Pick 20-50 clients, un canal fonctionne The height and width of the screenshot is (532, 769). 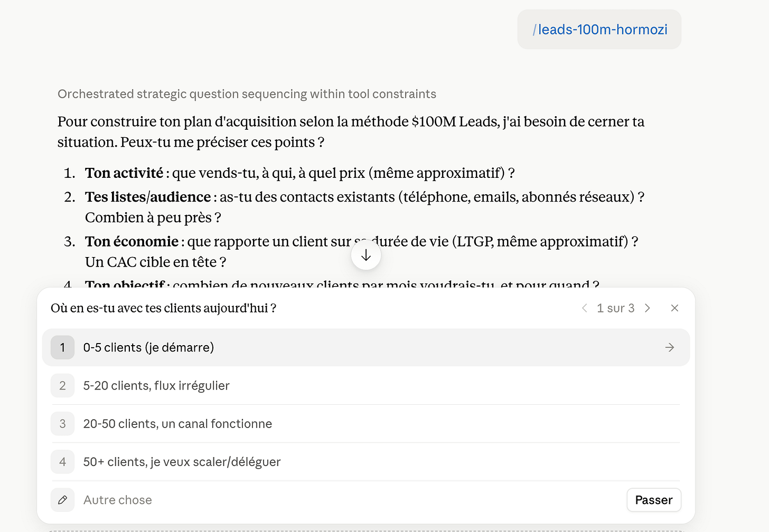click(x=366, y=423)
